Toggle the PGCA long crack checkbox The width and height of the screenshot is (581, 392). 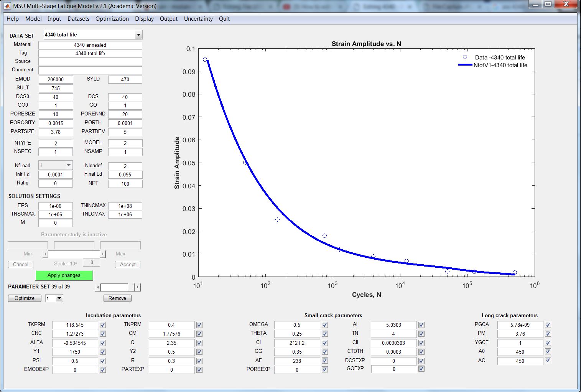click(x=548, y=325)
